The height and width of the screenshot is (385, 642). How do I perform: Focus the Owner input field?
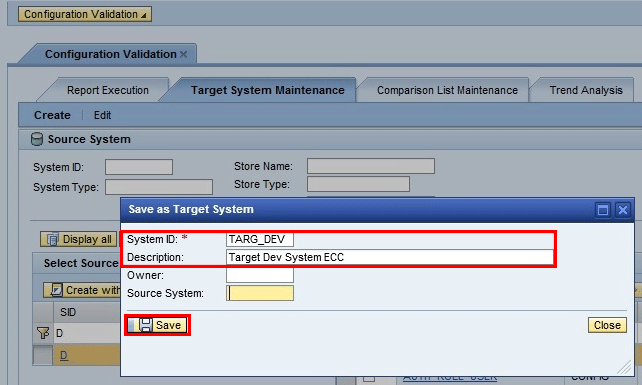[x=260, y=275]
